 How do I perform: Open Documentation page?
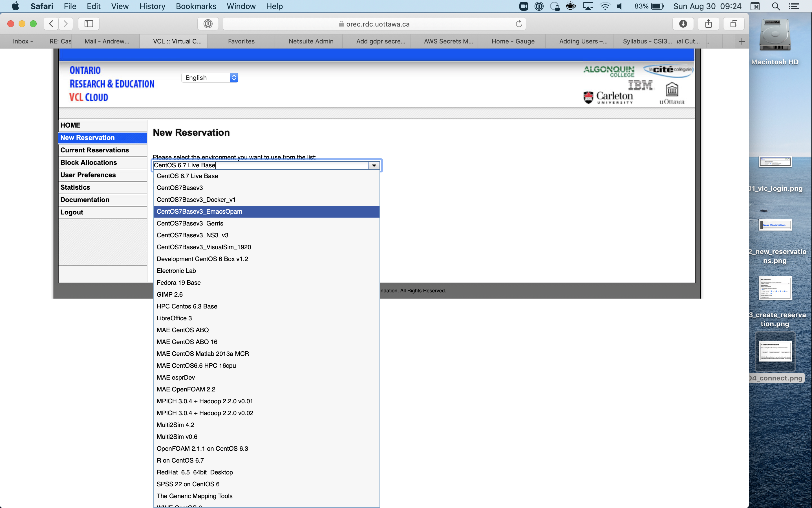tap(103, 200)
